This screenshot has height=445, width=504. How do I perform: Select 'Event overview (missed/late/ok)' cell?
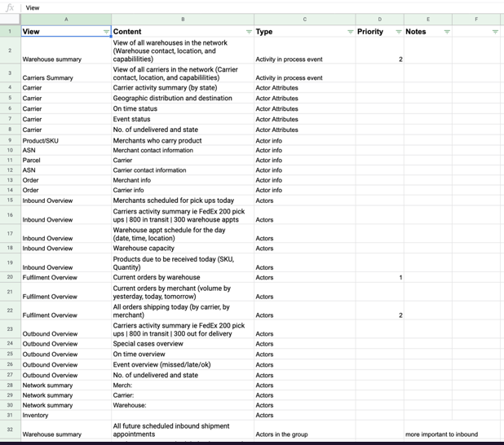point(183,364)
